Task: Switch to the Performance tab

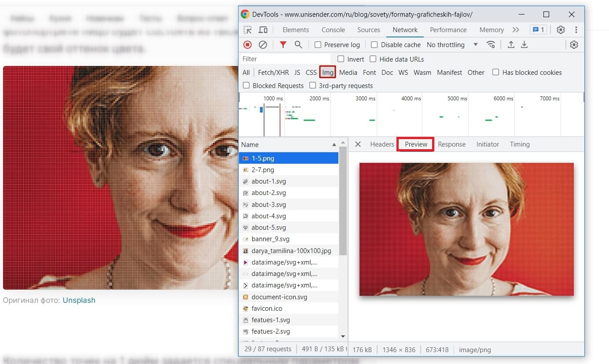Action: pos(448,30)
